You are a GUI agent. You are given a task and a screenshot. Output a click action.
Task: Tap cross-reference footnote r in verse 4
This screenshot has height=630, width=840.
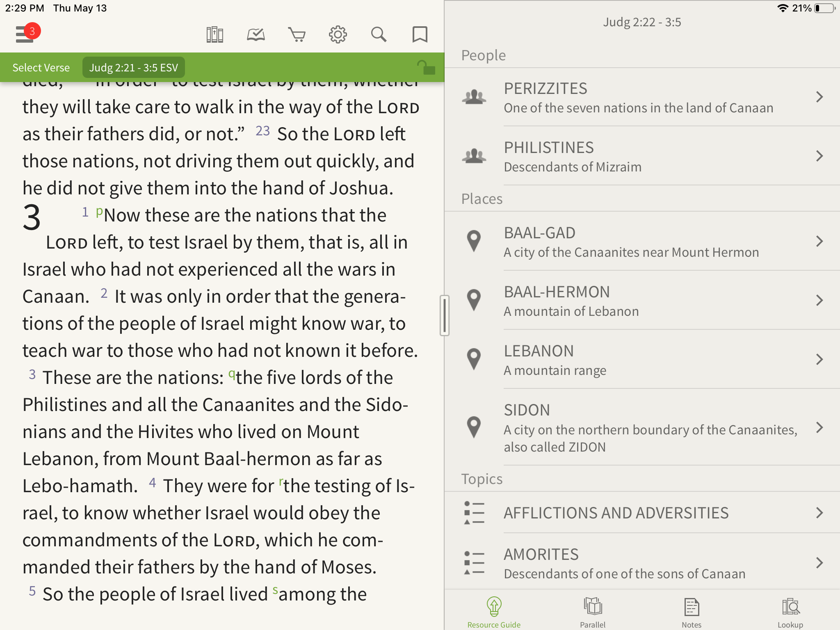click(281, 482)
